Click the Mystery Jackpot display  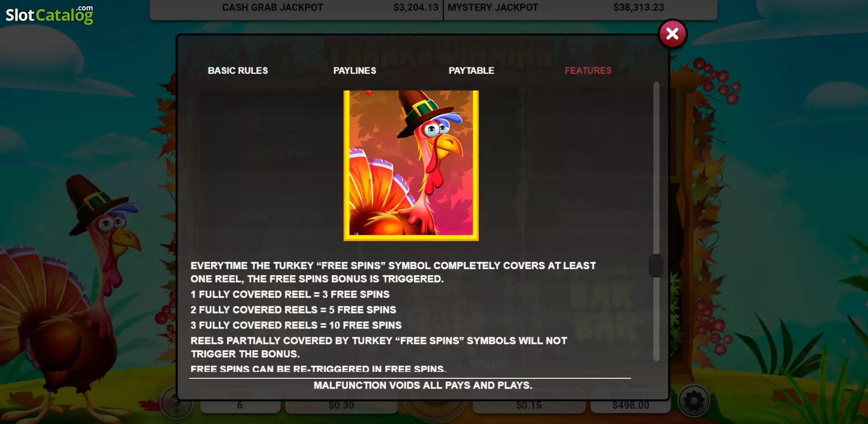[580, 8]
